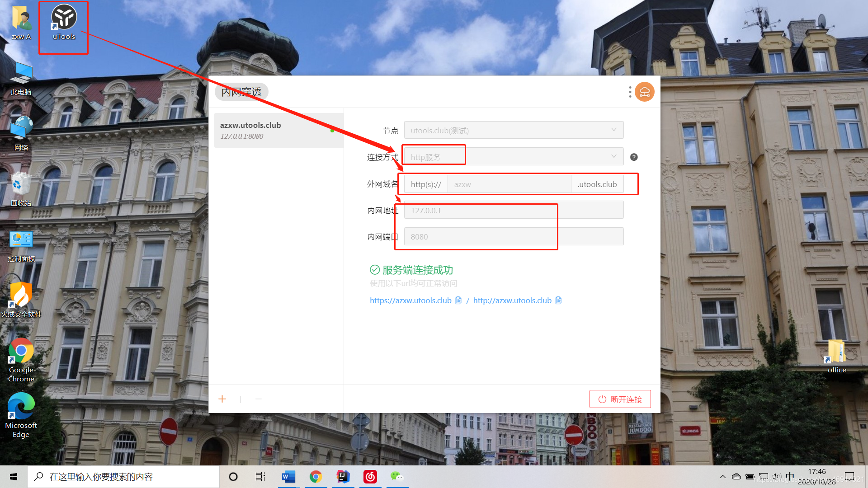Click the 内网穿透 plugin tag
Image resolution: width=868 pixels, height=488 pixels.
pyautogui.click(x=241, y=92)
